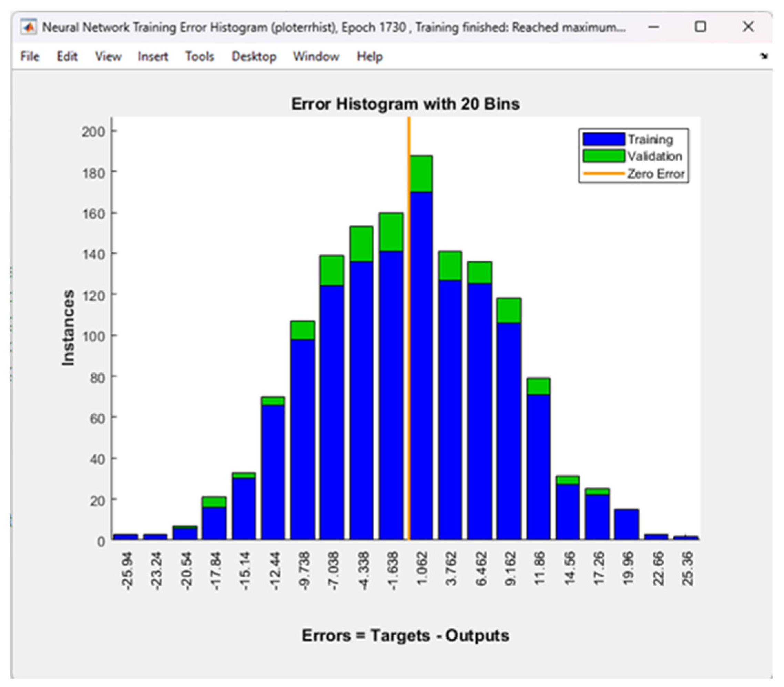This screenshot has height=687, width=784.
Task: Open the Window menu
Action: click(316, 56)
